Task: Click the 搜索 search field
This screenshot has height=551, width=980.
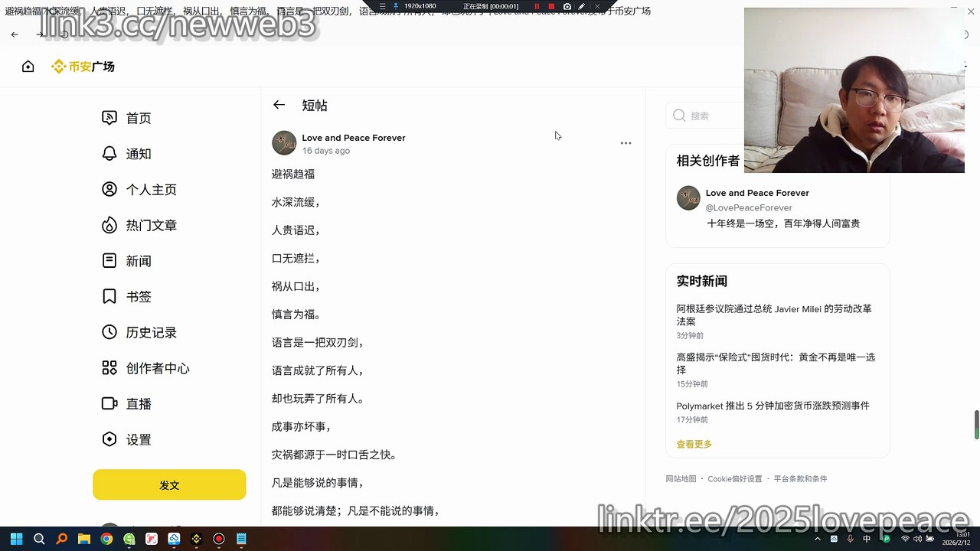Action: [x=704, y=116]
